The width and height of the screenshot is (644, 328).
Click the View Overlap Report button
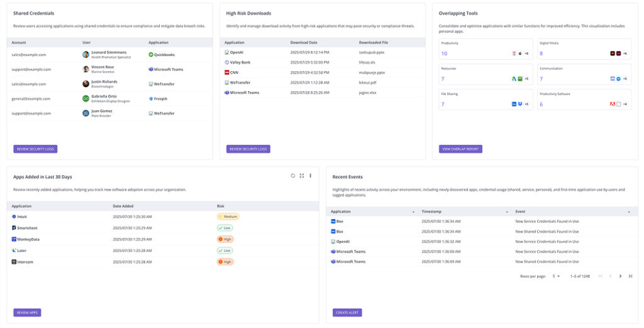click(460, 149)
